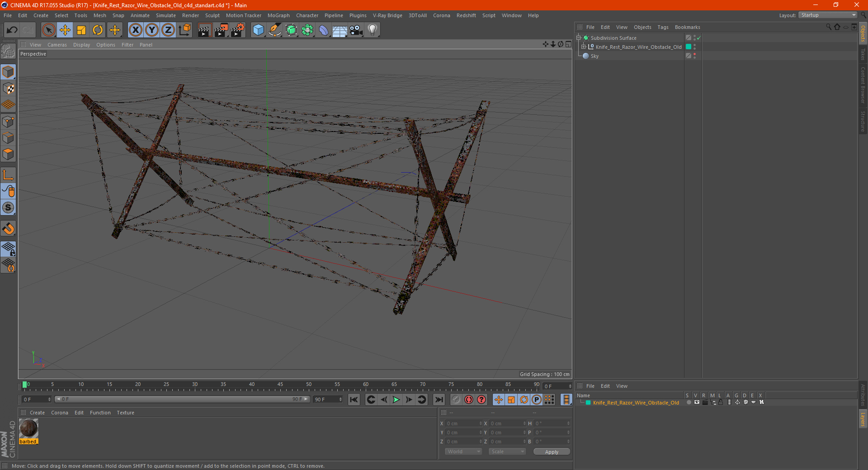The image size is (868, 470).
Task: Open the deformer bend icon
Action: coord(324,30)
